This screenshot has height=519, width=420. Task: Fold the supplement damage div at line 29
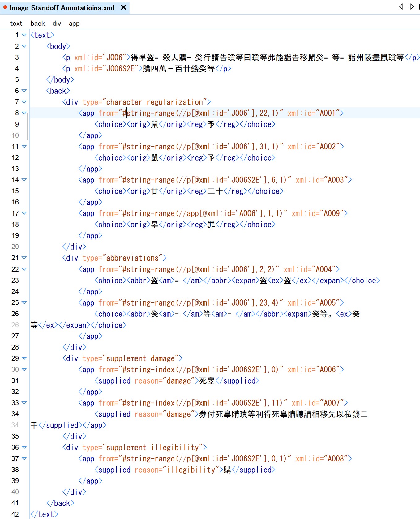pyautogui.click(x=24, y=358)
